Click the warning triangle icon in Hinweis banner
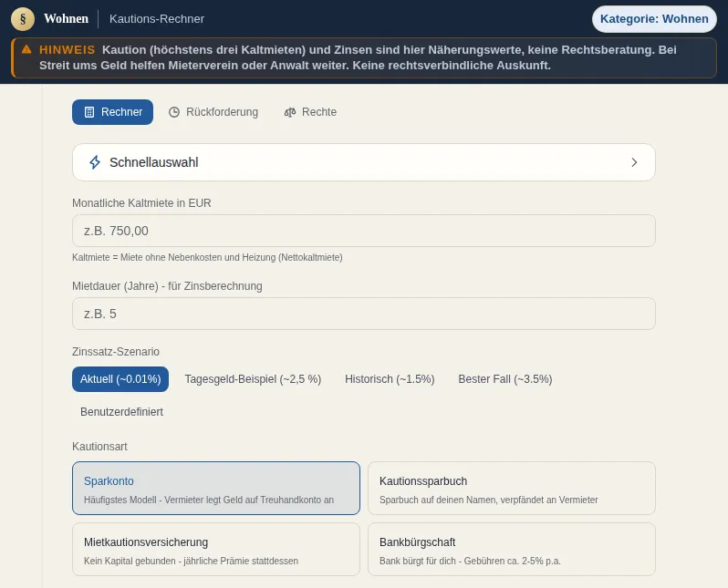 pos(27,49)
